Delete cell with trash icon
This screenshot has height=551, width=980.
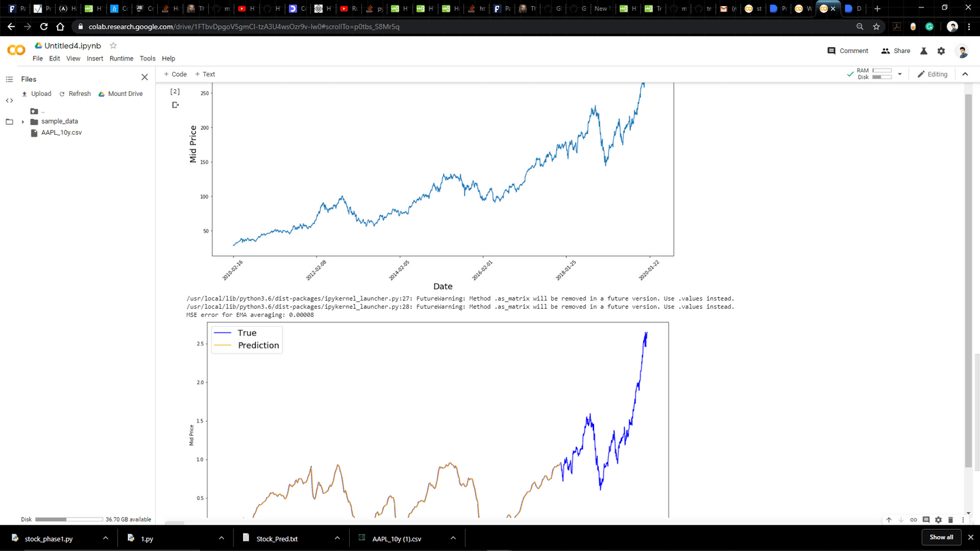pyautogui.click(x=951, y=520)
